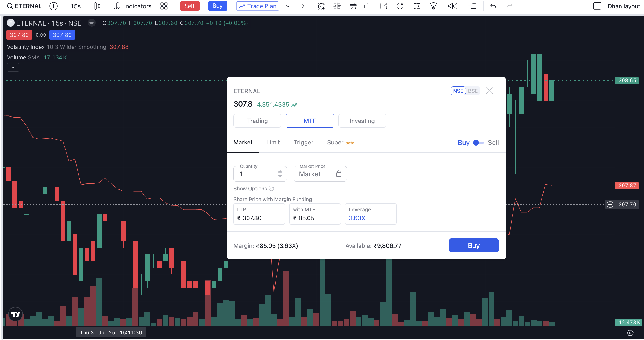Add symbol to compare with plus icon
644x340 pixels.
[x=54, y=6]
